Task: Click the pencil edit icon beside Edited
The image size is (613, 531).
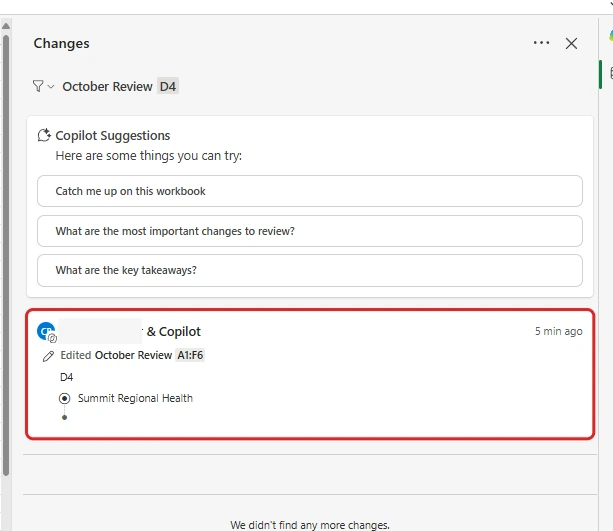Action: point(48,356)
